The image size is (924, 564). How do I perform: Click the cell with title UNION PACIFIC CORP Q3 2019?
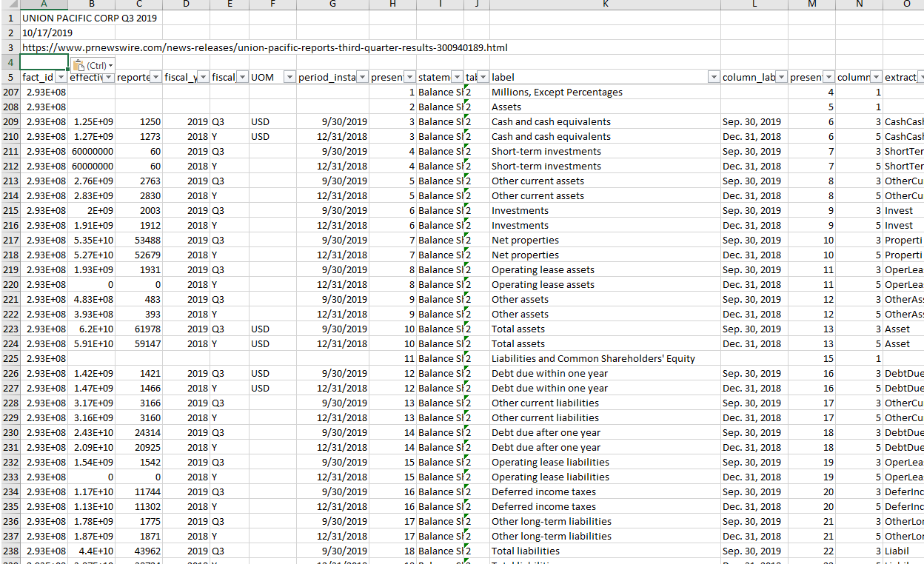(x=89, y=18)
